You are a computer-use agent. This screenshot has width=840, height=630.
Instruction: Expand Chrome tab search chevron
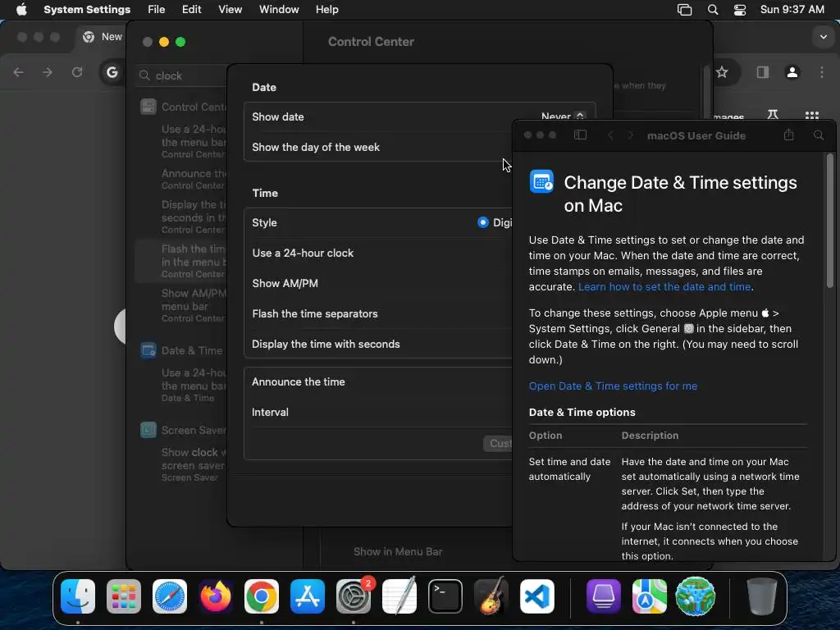coord(824,37)
